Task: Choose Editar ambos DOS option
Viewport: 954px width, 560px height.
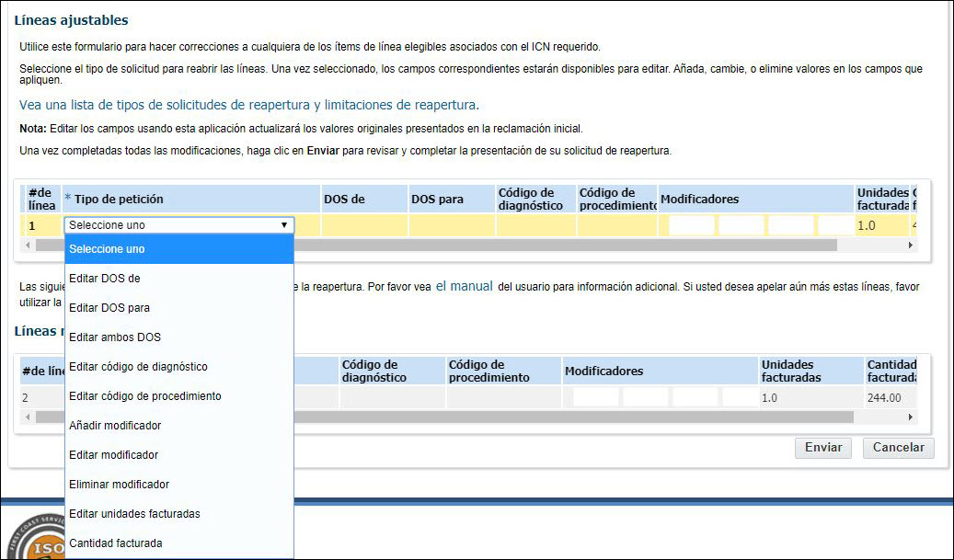Action: tap(178, 337)
